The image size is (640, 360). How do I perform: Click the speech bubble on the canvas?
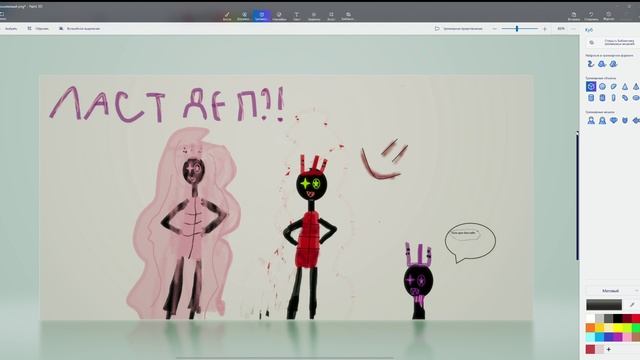(x=470, y=242)
